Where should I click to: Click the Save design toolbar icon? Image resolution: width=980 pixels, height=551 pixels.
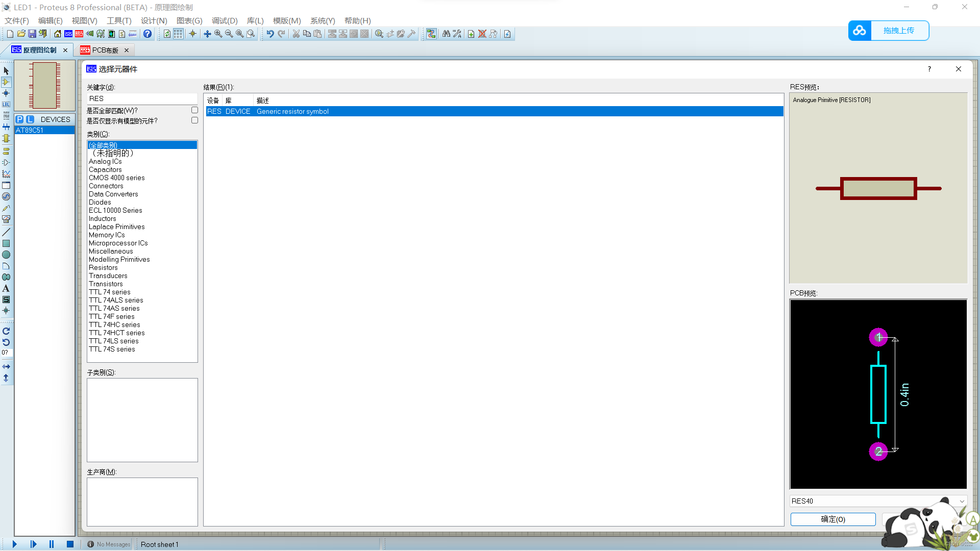click(32, 34)
